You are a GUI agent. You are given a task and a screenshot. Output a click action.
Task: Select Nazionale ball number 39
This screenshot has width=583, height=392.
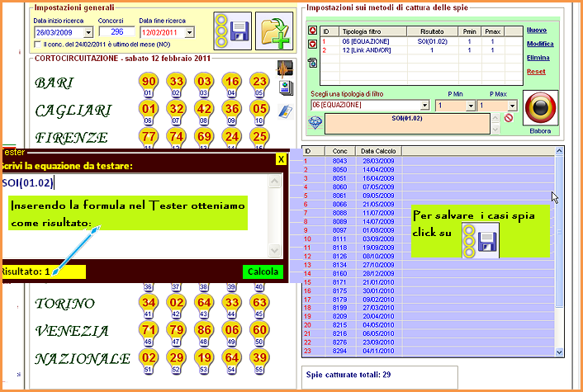click(x=259, y=357)
